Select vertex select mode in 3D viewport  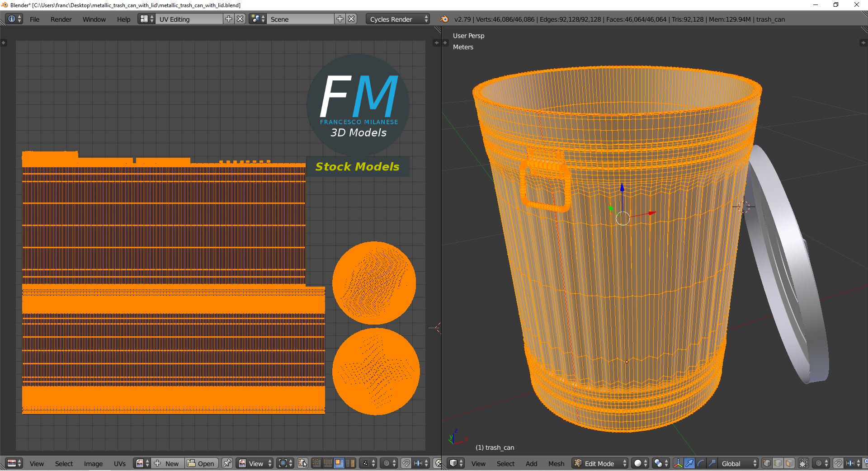click(767, 463)
